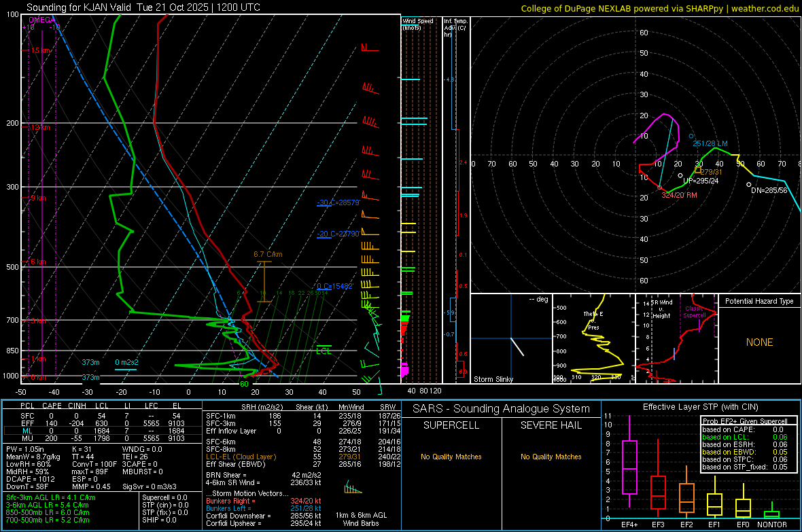Image resolution: width=802 pixels, height=532 pixels.
Task: Click the 'SigSvr = 0 m3/s3' value
Action: [x=150, y=486]
